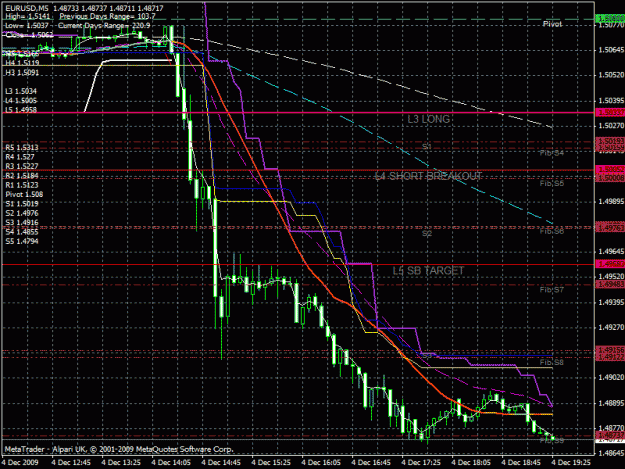The width and height of the screenshot is (625, 469).
Task: Click the 1.49020 price axis value
Action: pyautogui.click(x=611, y=378)
